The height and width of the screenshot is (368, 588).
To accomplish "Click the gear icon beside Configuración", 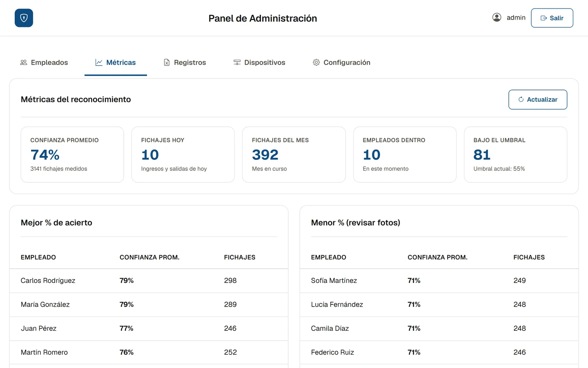I will 316,63.
